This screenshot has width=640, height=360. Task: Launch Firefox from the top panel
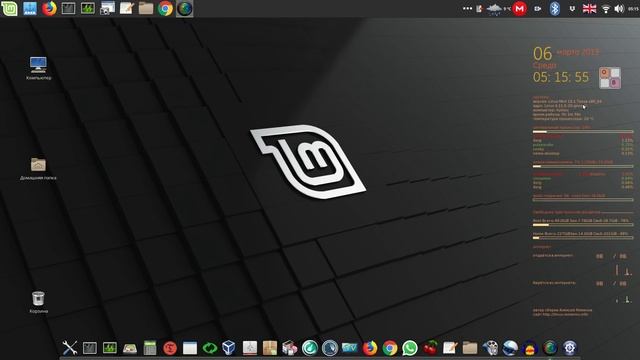pyautogui.click(x=49, y=8)
